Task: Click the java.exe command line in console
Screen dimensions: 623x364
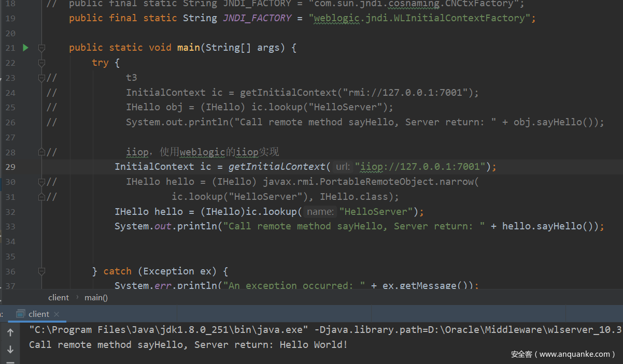Action: coord(325,330)
